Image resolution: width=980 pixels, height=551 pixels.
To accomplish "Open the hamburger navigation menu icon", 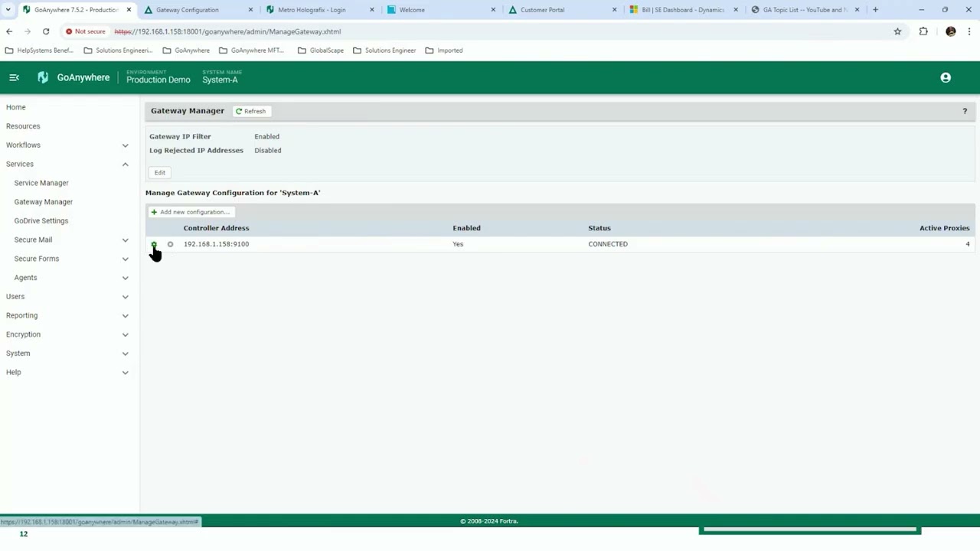I will [14, 77].
